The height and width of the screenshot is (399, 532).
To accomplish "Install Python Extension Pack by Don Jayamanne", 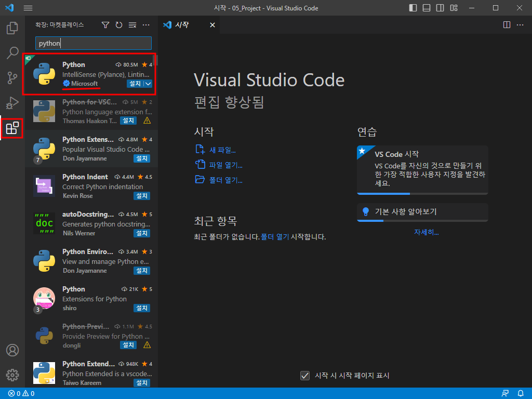I will (142, 158).
